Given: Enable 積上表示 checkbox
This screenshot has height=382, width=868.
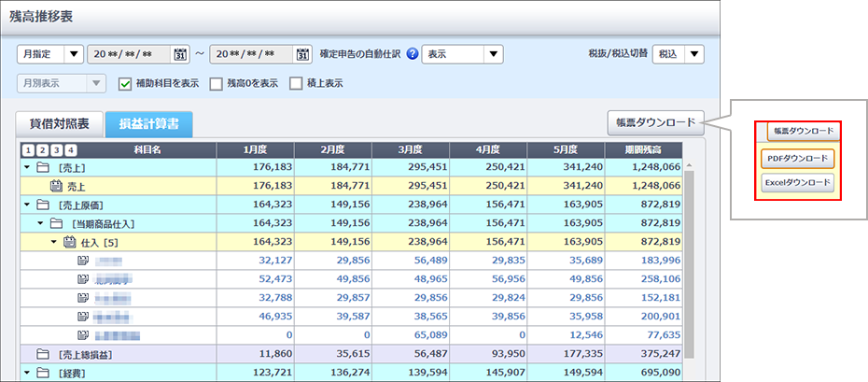Looking at the screenshot, I should pos(296,84).
